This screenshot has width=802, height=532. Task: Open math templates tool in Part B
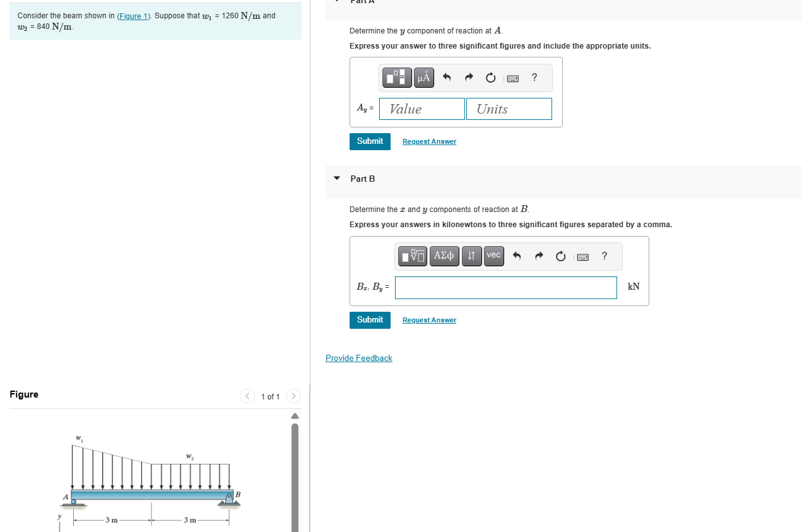click(413, 256)
